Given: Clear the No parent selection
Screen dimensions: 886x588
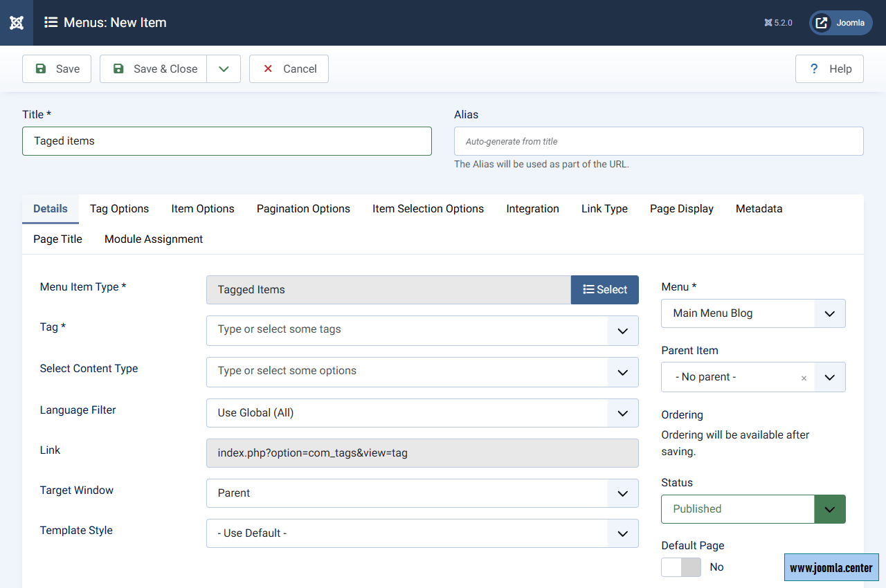Looking at the screenshot, I should click(x=804, y=378).
